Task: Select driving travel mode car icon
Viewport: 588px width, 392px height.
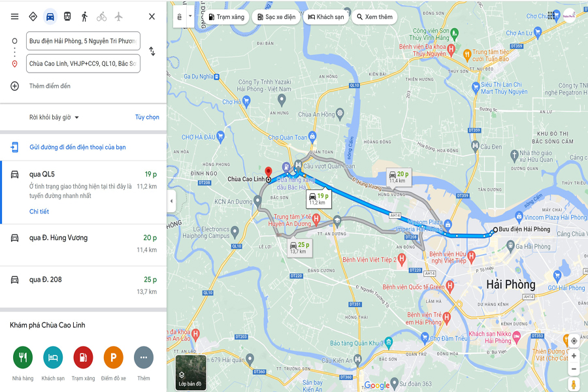Action: pyautogui.click(x=50, y=17)
